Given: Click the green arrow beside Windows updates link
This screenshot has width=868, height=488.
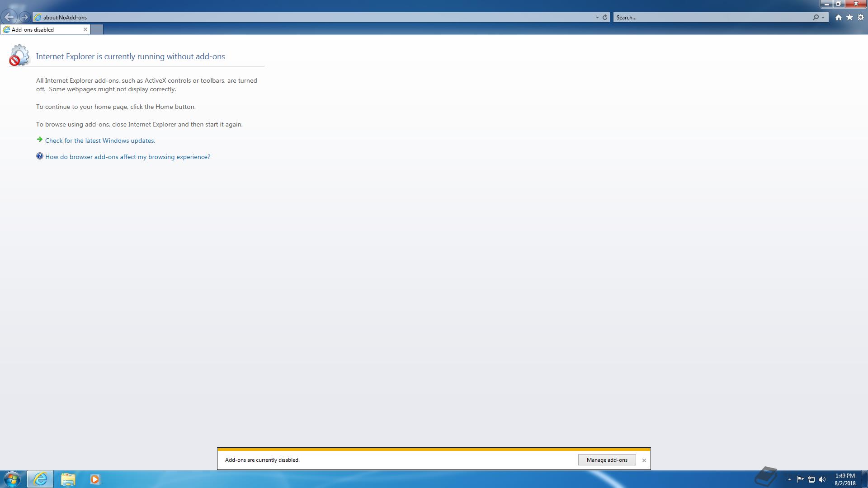Looking at the screenshot, I should (40, 140).
